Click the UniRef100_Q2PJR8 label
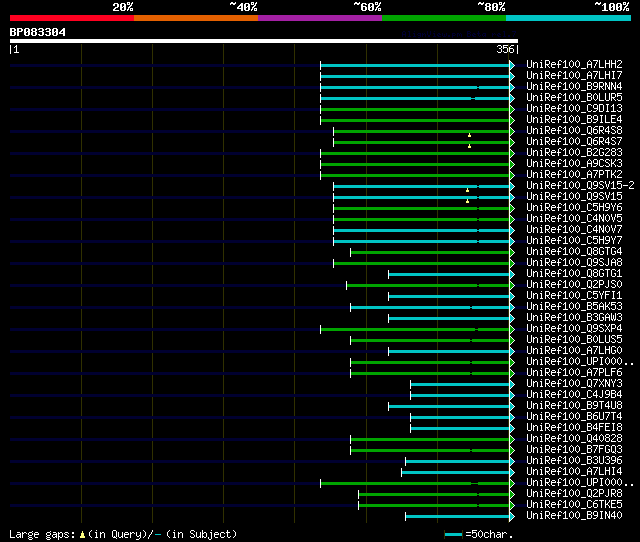 pos(574,494)
